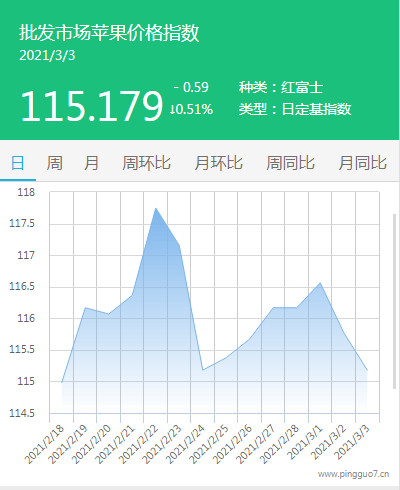Image resolution: width=400 pixels, height=490 pixels.
Task: Click the 2021/2/19 x-axis date label
Action: point(68,444)
